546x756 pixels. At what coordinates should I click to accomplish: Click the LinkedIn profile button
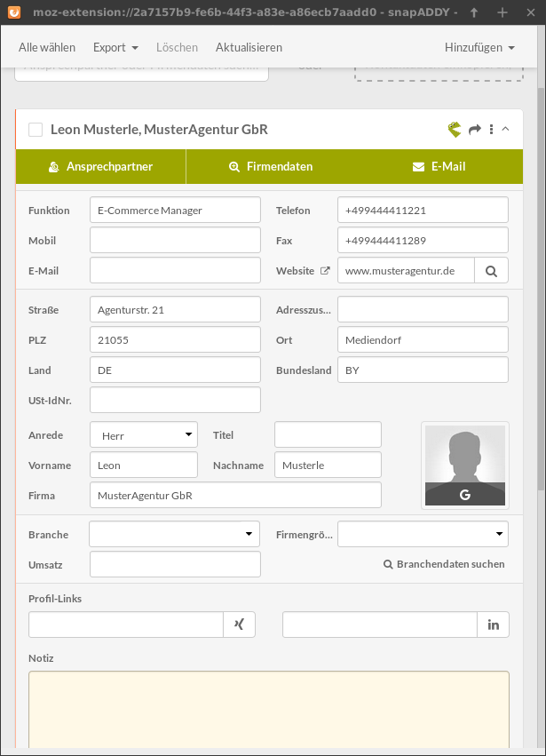[x=493, y=625]
